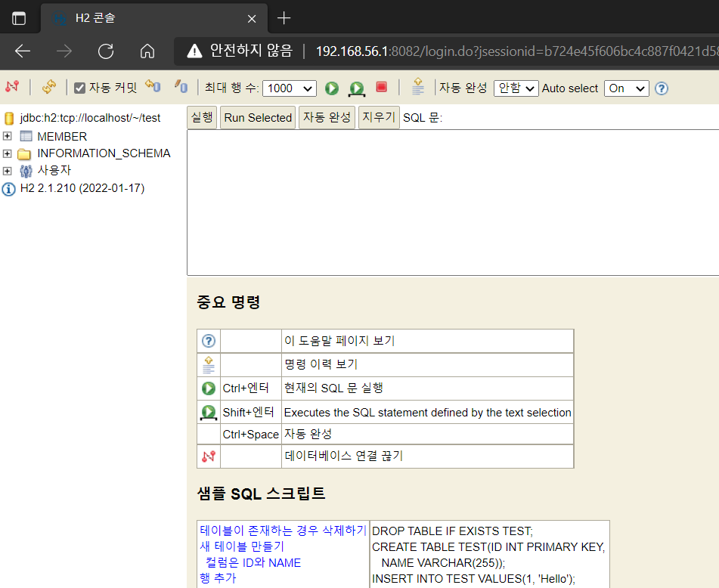Click the help question mark toolbar icon

coord(662,88)
